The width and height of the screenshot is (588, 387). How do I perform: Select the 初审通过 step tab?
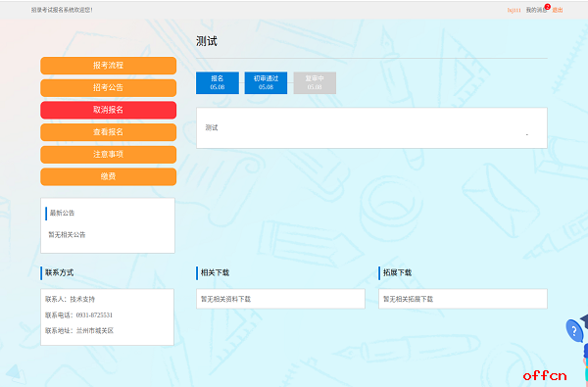(266, 83)
